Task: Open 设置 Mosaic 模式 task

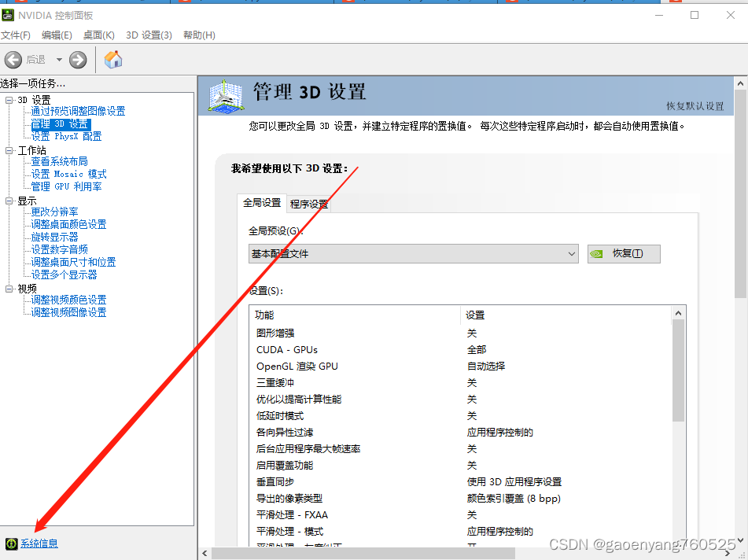Action: (68, 174)
